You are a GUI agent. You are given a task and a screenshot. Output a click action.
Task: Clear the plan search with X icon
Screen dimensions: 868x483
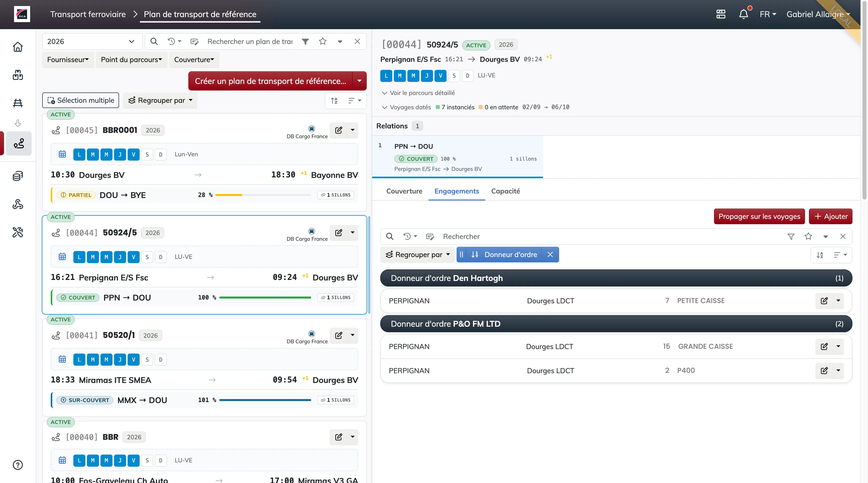click(x=357, y=41)
